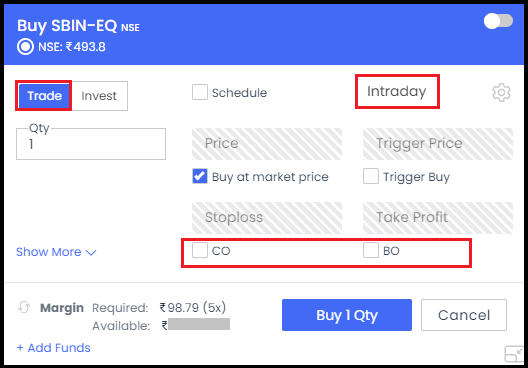Uncheck Buy at market price

point(200,176)
